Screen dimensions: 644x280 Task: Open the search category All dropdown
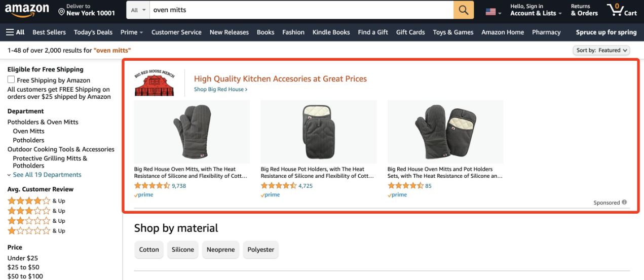138,10
